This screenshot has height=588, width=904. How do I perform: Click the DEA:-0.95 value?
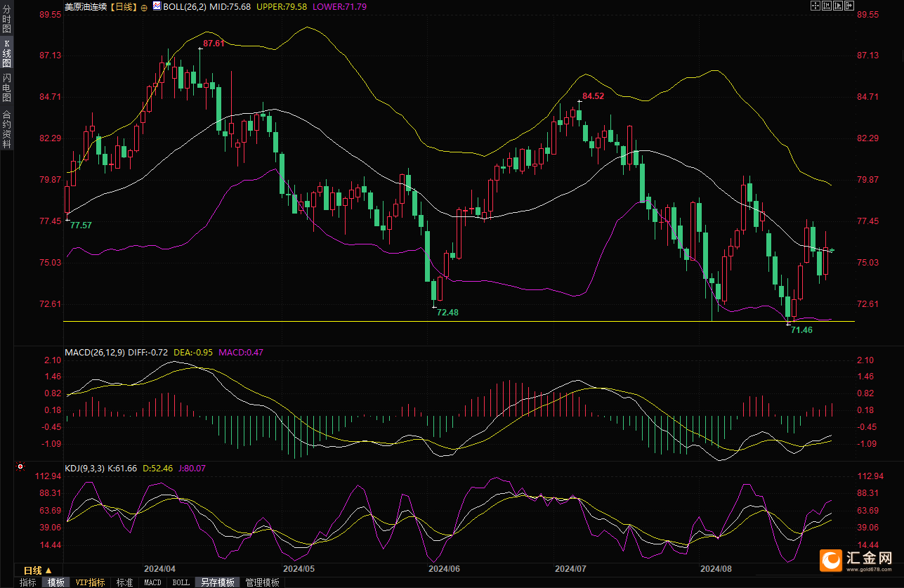[x=193, y=352]
